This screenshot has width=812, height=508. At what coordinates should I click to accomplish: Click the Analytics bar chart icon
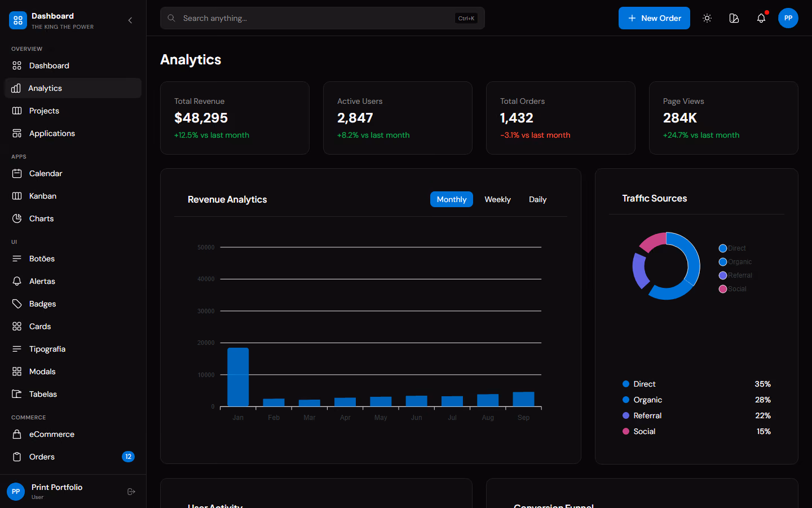[16, 88]
